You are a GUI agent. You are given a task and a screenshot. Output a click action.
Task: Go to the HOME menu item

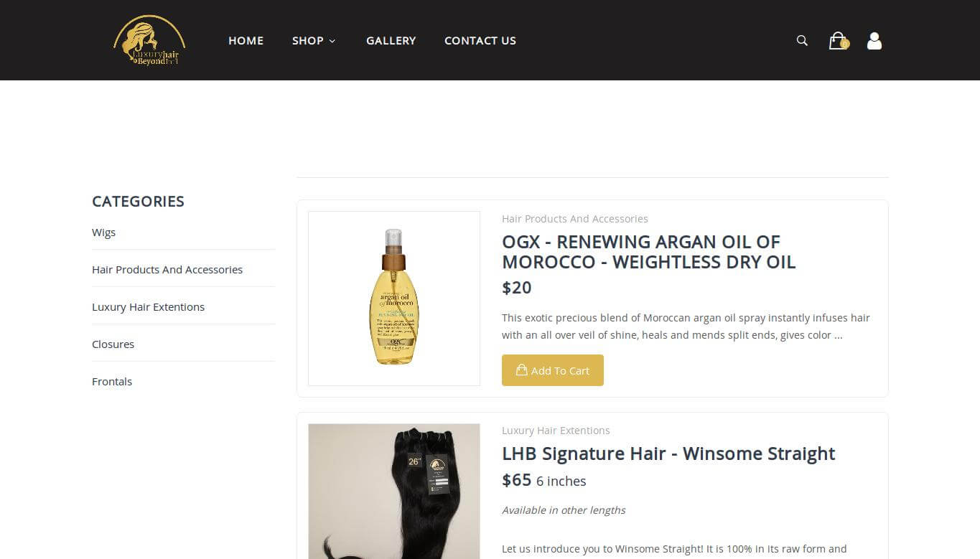click(246, 41)
